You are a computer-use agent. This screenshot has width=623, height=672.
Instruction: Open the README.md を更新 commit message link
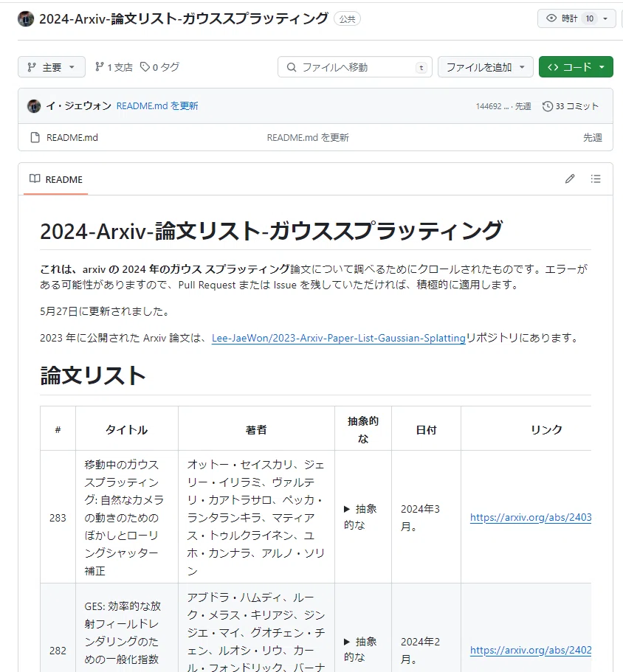pyautogui.click(x=157, y=106)
